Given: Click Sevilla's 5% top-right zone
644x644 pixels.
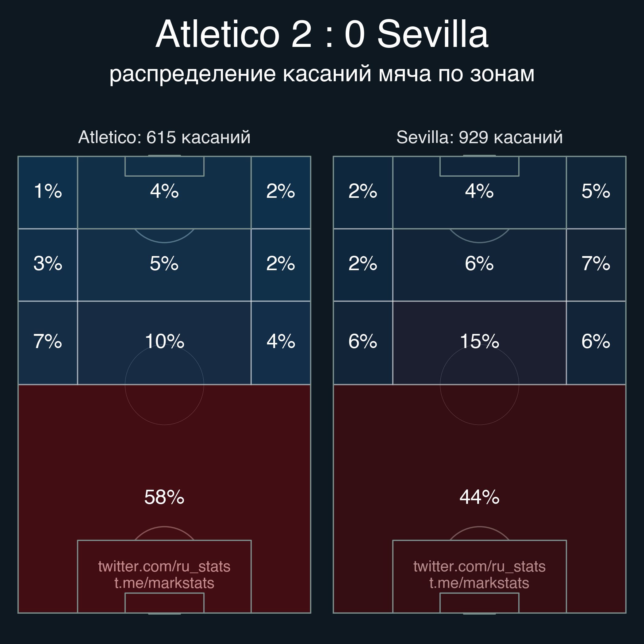Looking at the screenshot, I should [596, 192].
